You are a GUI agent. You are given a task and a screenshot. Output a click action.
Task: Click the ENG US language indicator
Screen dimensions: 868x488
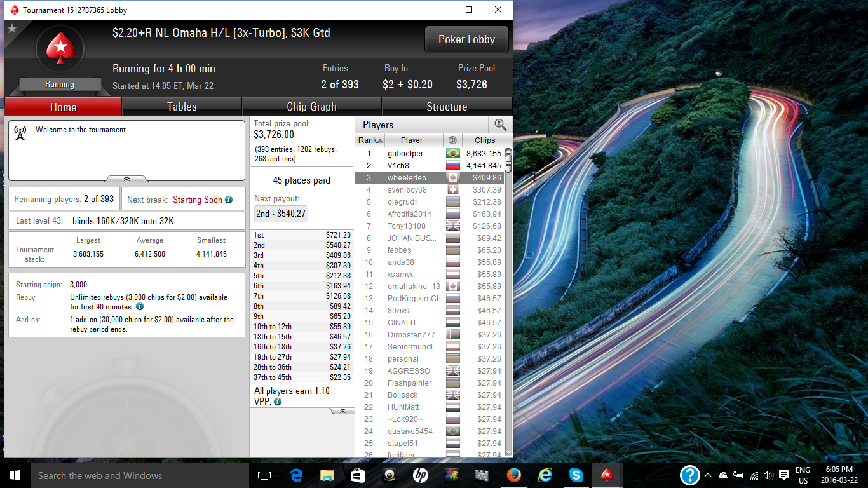[x=803, y=475]
